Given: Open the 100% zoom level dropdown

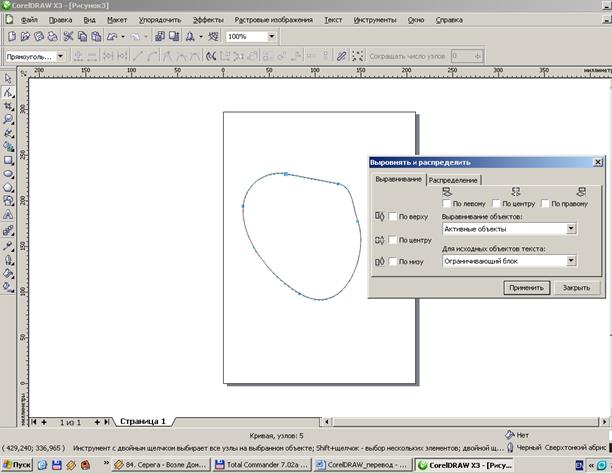Looking at the screenshot, I should (272, 36).
